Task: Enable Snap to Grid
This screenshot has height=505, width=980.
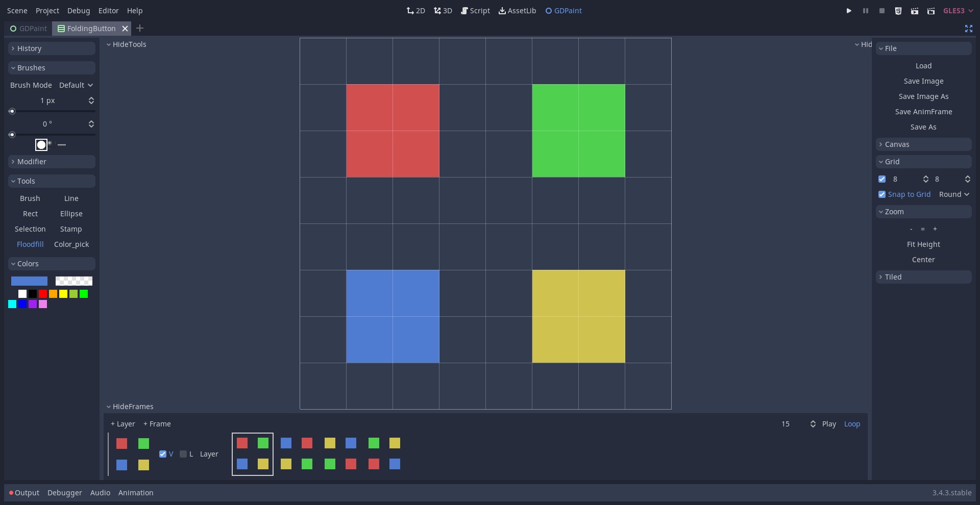Action: (x=883, y=194)
